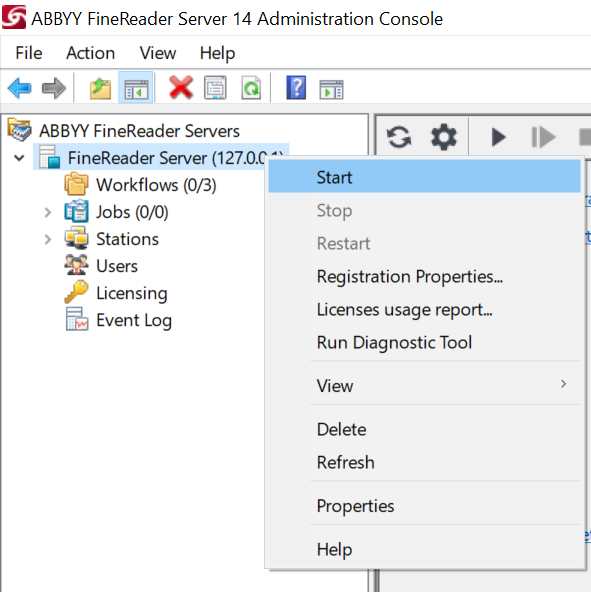
Task: Select the Users label
Action: pyautogui.click(x=117, y=266)
